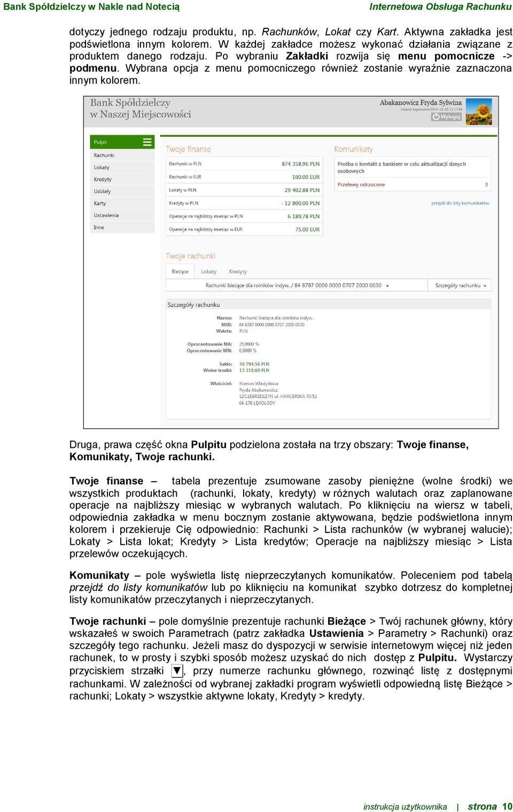Open the Karty sidebar item
Image resolution: width=513 pixels, height=812 pixels.
coord(122,203)
